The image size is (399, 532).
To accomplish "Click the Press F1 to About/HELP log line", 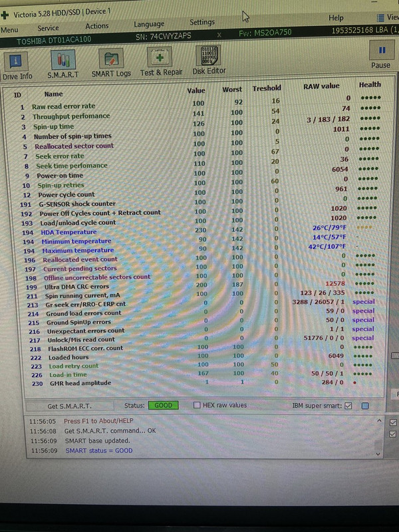I will [x=98, y=421].
